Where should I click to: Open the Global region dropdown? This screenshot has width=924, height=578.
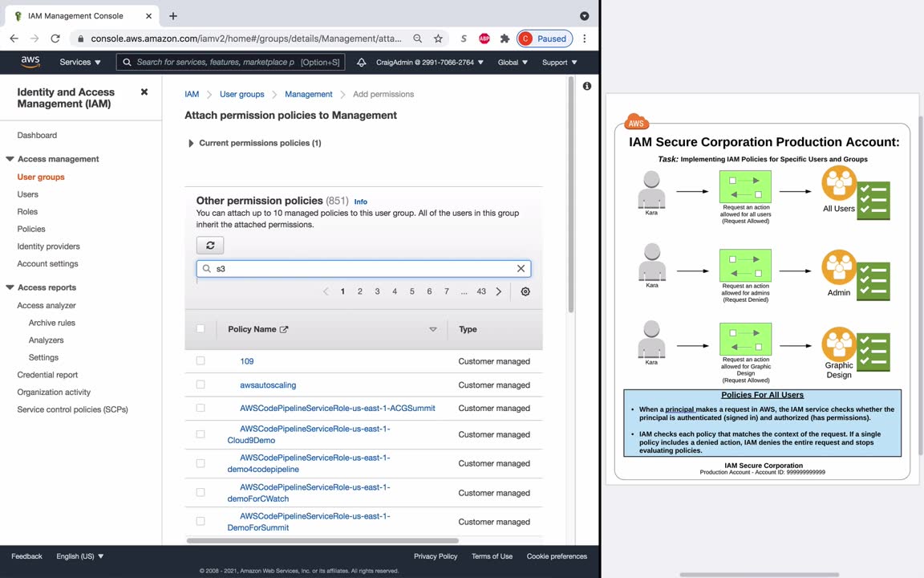tap(512, 62)
